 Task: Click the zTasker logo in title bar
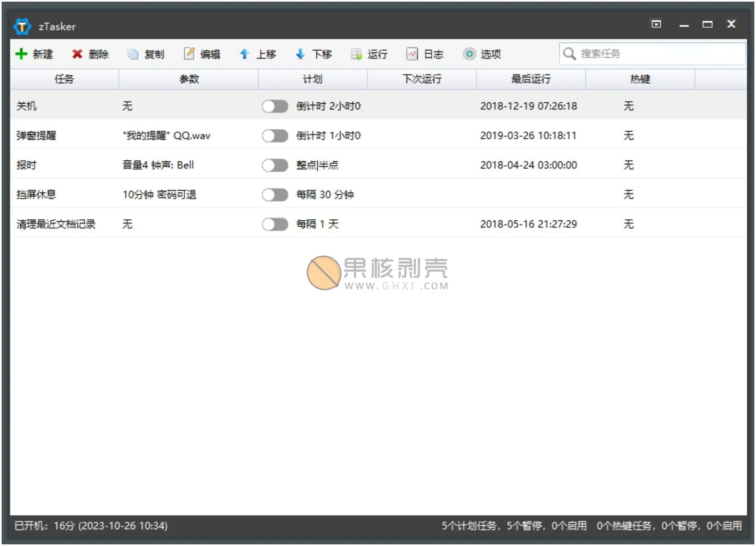pyautogui.click(x=22, y=26)
